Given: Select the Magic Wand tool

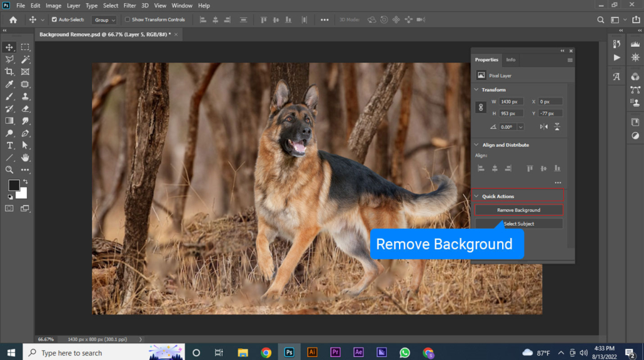Looking at the screenshot, I should 25,59.
